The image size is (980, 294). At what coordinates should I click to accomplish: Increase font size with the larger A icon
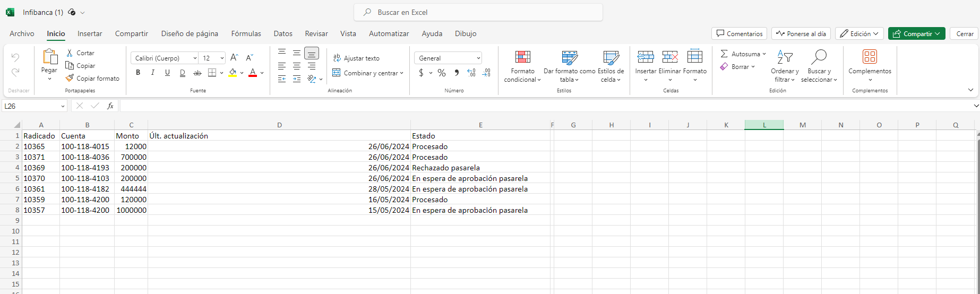(x=234, y=58)
